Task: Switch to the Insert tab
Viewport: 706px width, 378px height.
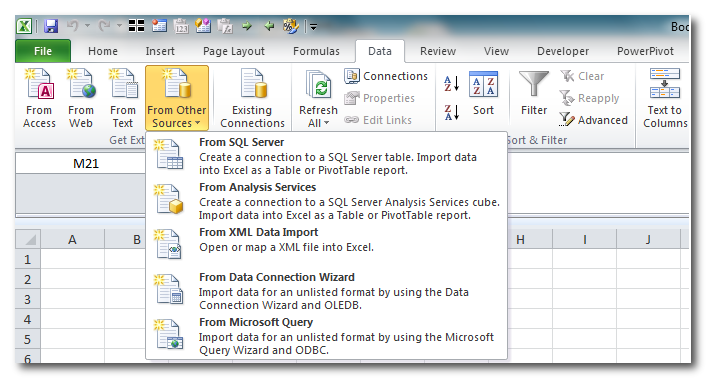Action: click(160, 51)
